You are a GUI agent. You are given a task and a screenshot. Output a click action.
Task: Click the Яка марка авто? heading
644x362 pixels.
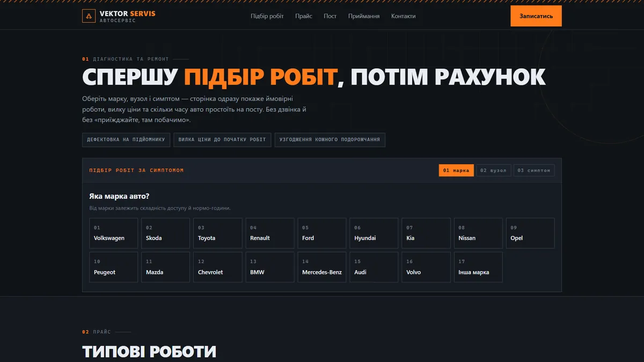[119, 196]
